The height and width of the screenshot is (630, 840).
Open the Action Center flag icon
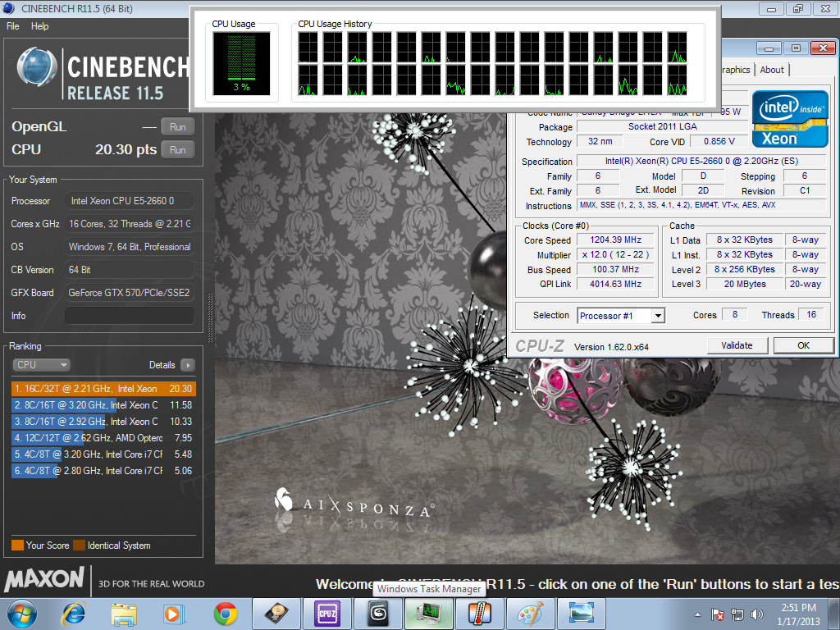(717, 614)
